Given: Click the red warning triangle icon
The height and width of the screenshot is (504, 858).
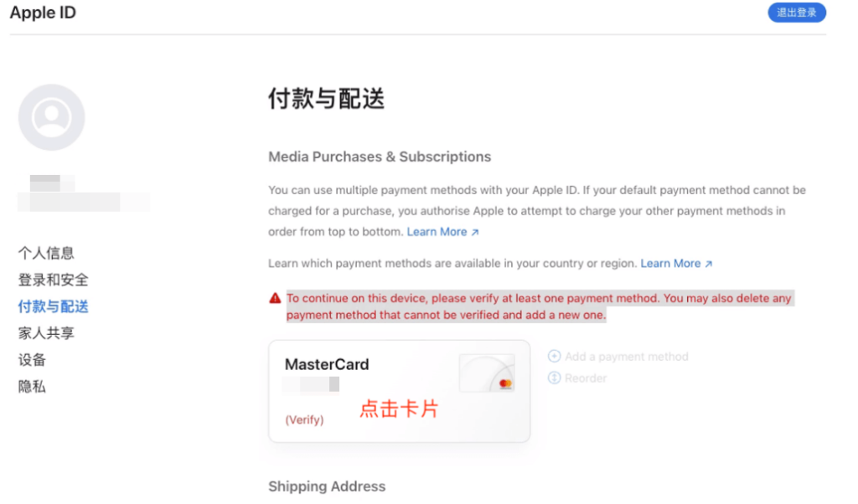Looking at the screenshot, I should click(275, 298).
